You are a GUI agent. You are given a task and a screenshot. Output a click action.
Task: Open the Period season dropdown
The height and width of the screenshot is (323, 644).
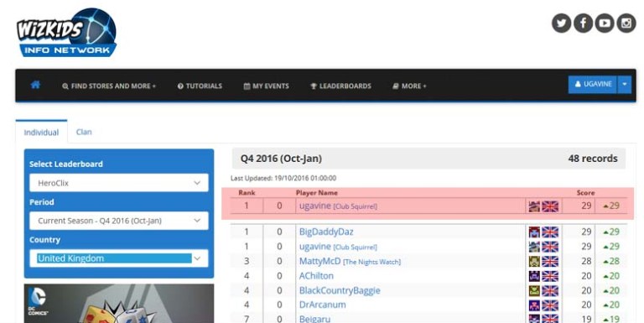pos(119,221)
